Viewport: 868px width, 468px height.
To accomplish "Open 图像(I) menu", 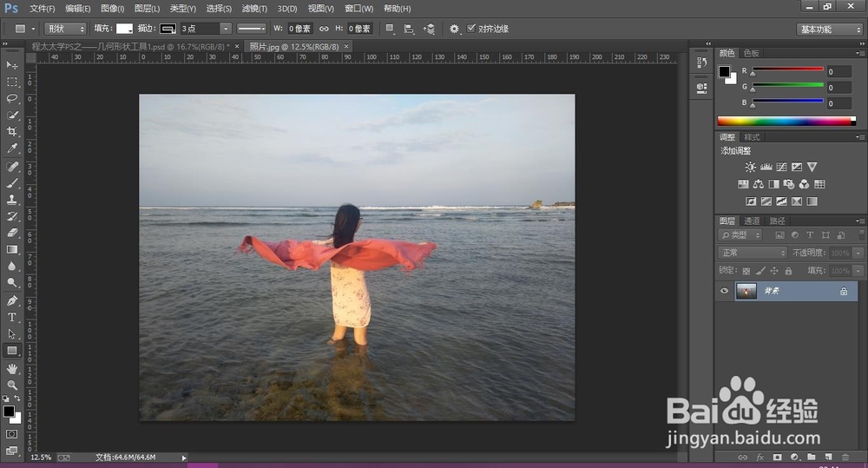I will [x=112, y=9].
